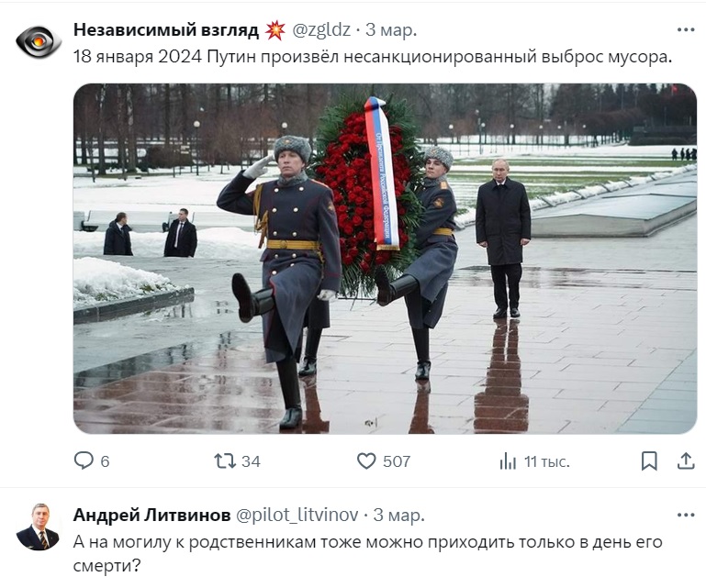Click the 507 likes count
Screen dimensions: 706x588
tap(397, 461)
